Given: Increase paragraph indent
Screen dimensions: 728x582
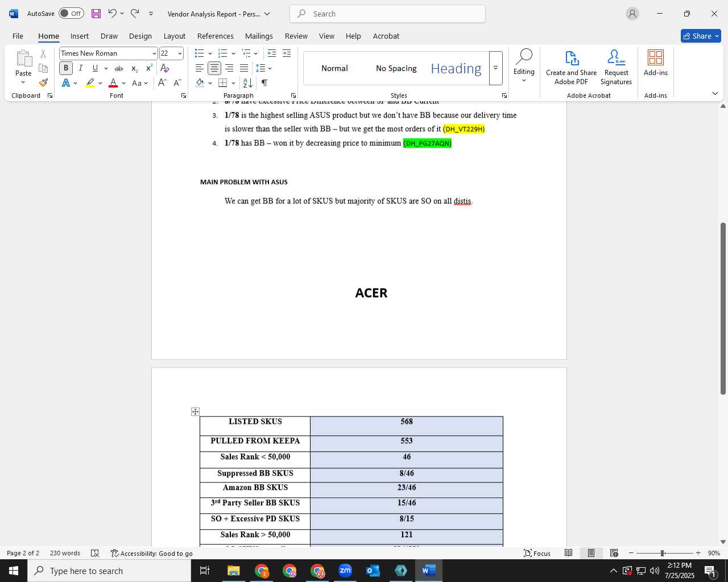Looking at the screenshot, I should 287,53.
